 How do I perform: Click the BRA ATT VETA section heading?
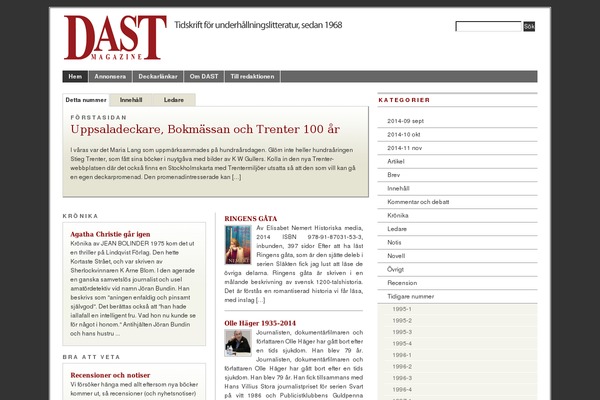coord(91,357)
